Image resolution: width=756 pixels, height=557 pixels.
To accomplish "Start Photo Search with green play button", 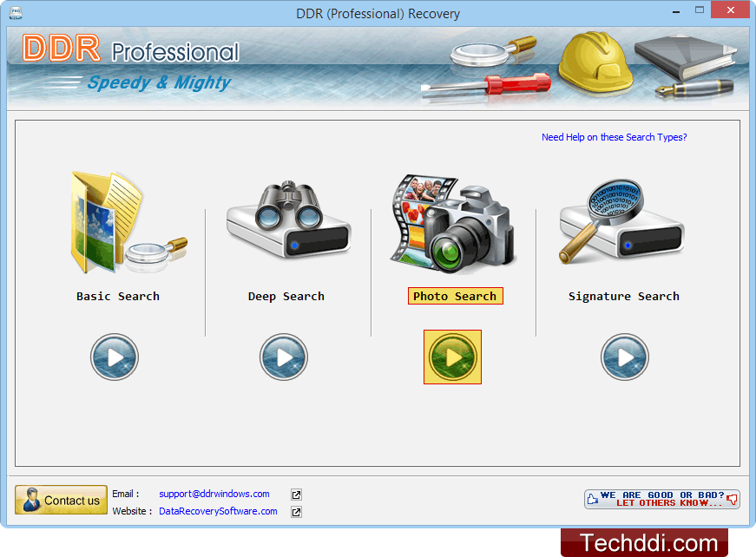I will point(452,357).
